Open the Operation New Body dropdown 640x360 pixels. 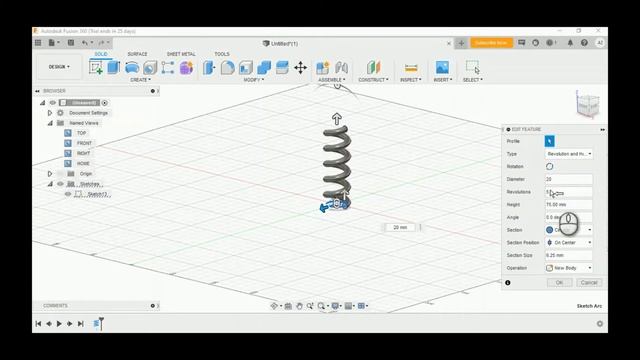[569, 268]
